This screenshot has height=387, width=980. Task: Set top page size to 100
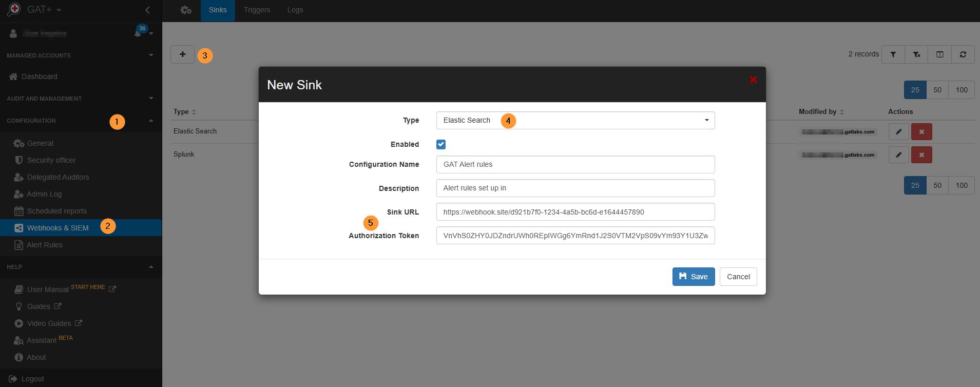click(x=962, y=90)
